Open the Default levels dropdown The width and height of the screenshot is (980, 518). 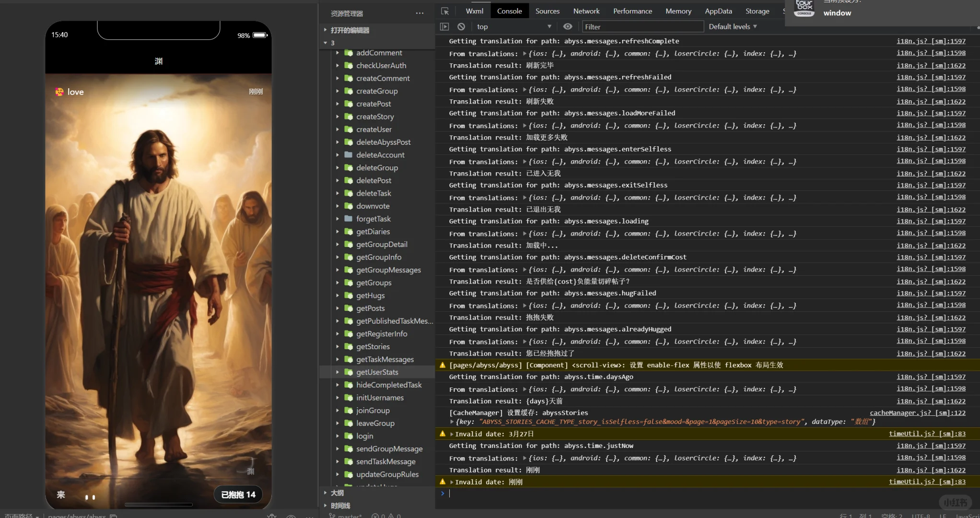coord(733,27)
